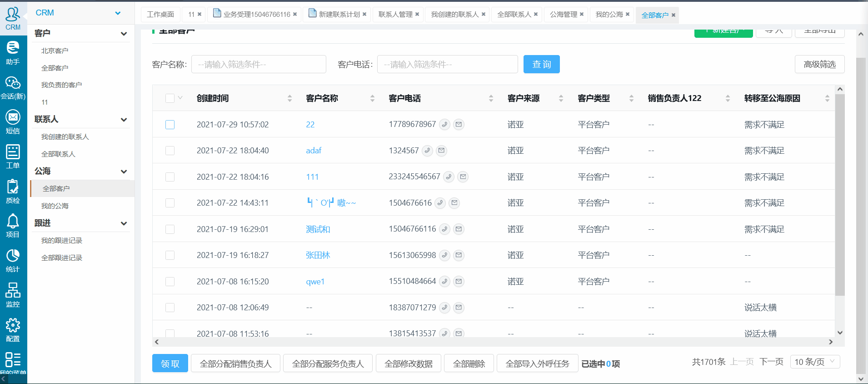This screenshot has height=384, width=868.
Task: Open the 10 条/页 page size dropdown
Action: tap(815, 362)
